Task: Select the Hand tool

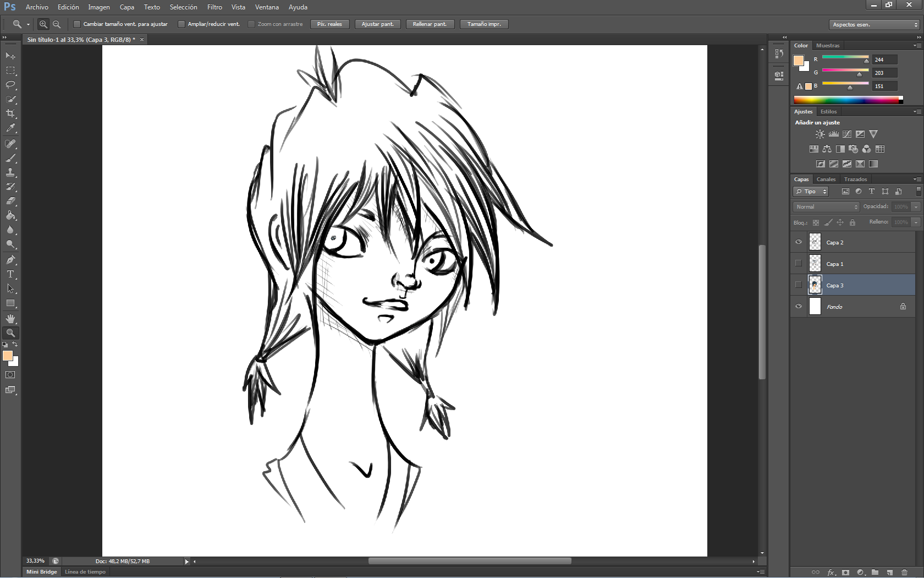Action: click(x=10, y=318)
